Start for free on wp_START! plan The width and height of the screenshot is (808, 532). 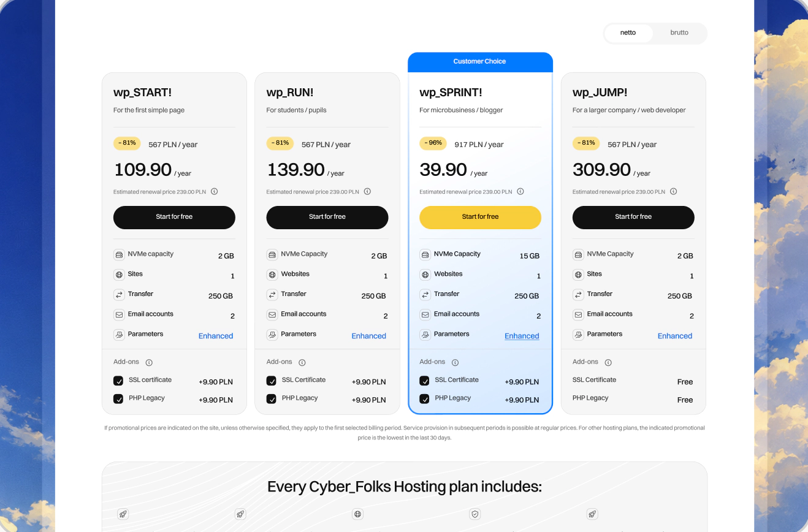(x=174, y=217)
